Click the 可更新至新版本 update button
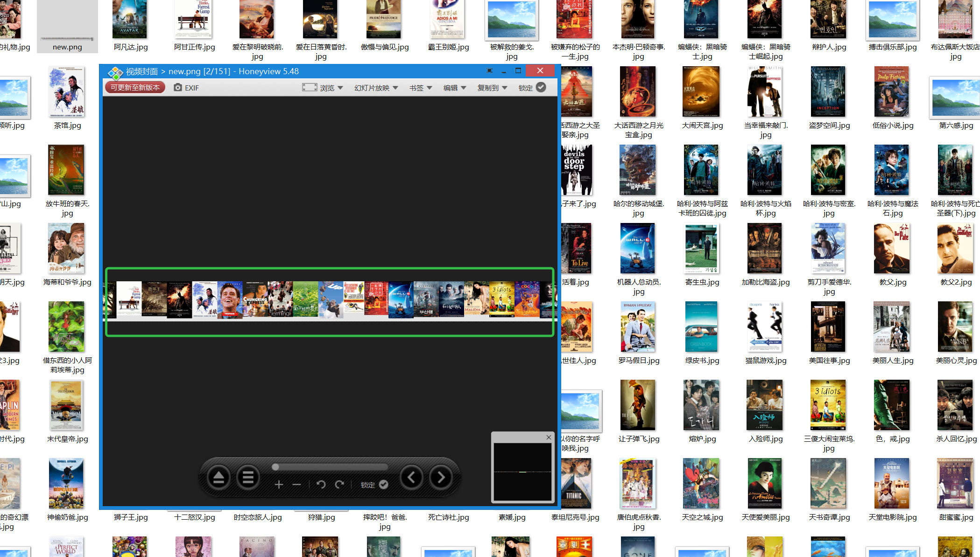 pos(135,88)
